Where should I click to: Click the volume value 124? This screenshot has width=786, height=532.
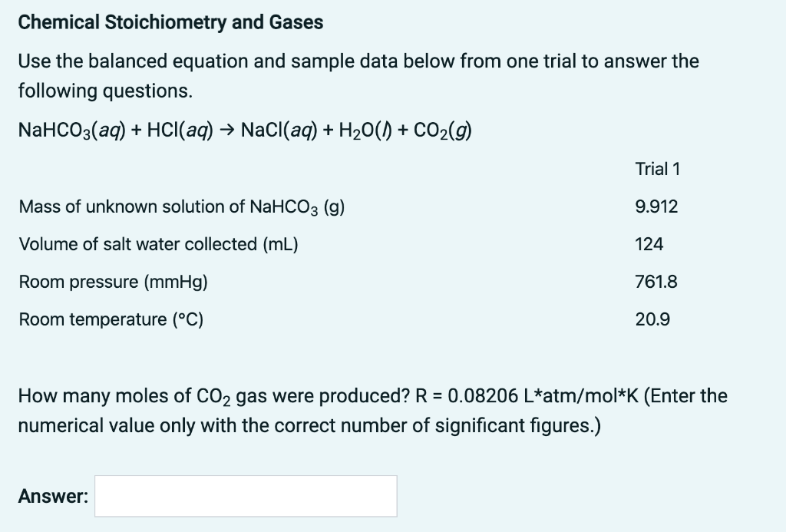647,244
